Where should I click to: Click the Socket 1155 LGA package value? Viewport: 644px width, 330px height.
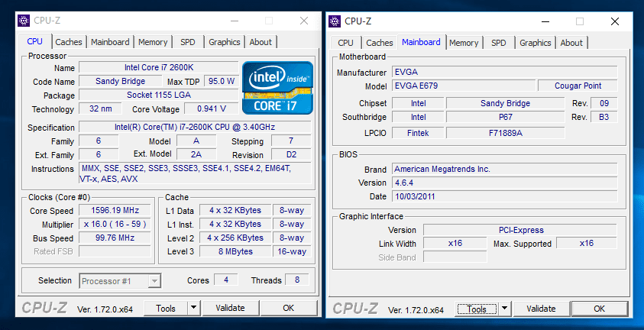click(159, 95)
